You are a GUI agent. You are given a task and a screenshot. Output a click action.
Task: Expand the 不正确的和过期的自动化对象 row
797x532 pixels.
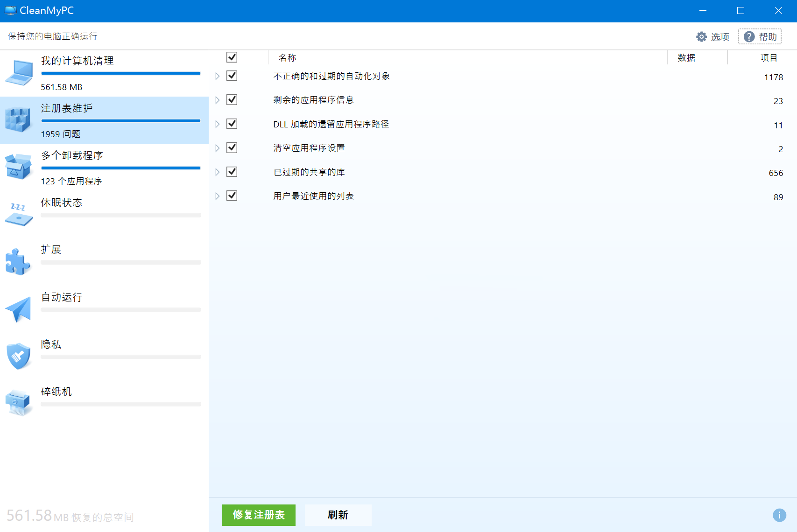(217, 76)
